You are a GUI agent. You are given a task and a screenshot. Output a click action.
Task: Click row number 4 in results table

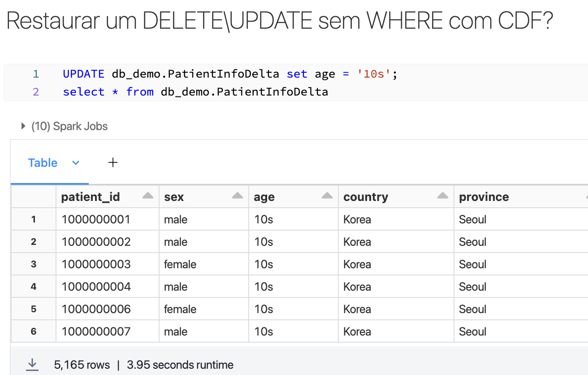(x=34, y=287)
